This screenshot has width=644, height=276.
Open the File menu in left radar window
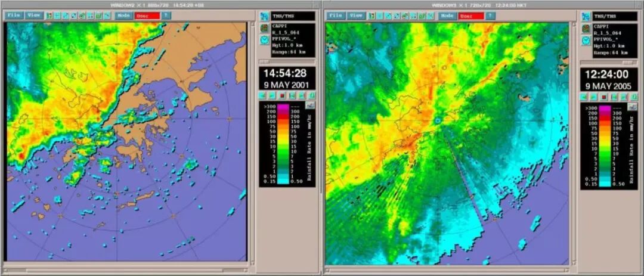14,15
